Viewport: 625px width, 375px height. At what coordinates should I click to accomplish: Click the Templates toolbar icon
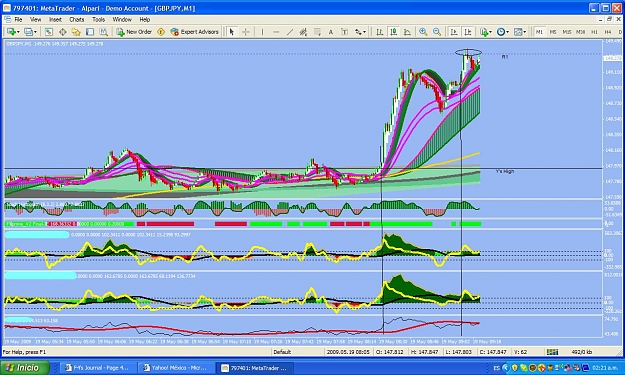pyautogui.click(x=518, y=32)
